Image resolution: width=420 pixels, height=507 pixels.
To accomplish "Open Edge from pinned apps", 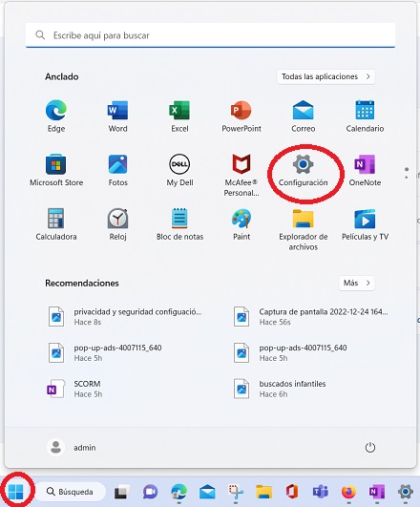I will coord(56,116).
